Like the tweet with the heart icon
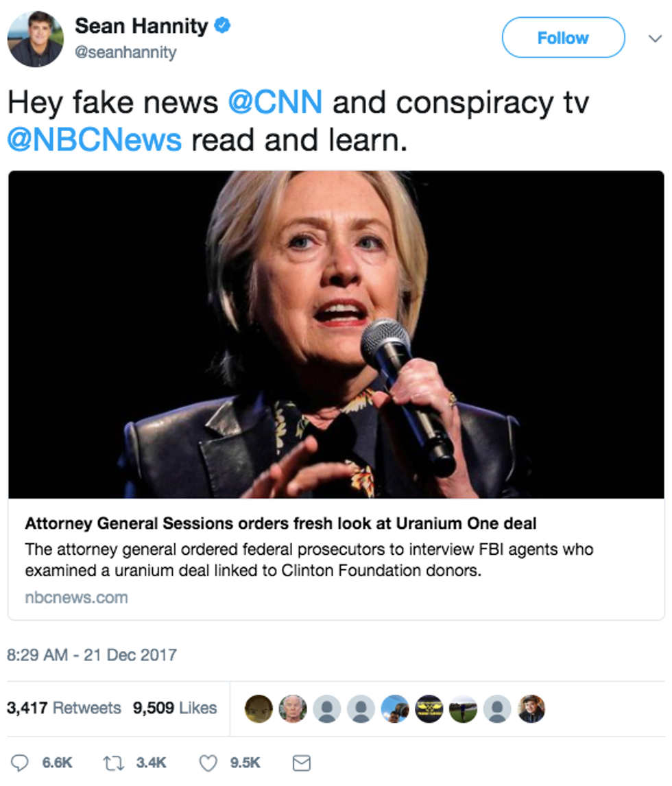 click(207, 763)
